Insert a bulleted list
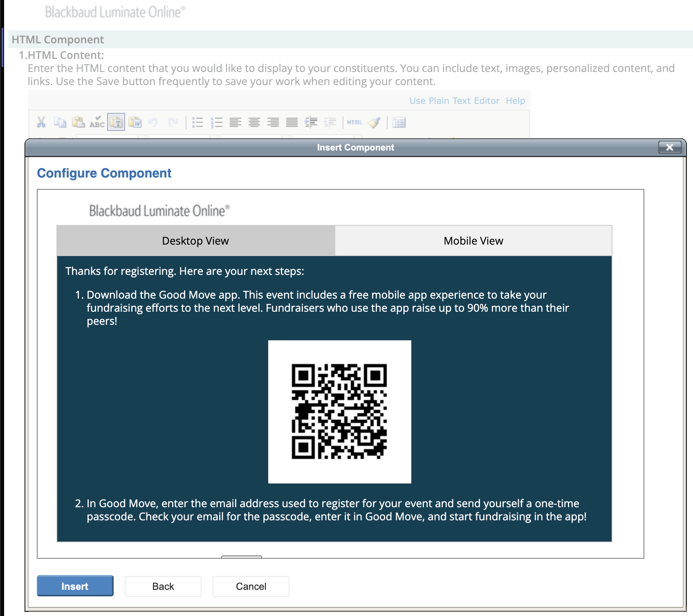 tap(197, 122)
